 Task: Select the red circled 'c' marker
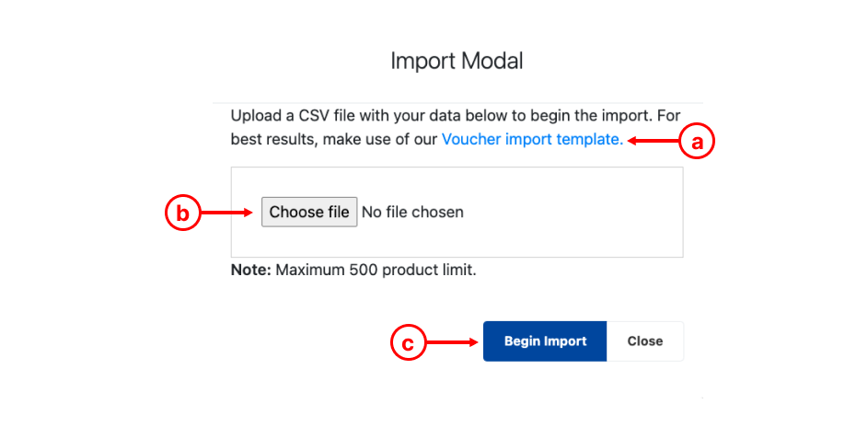pyautogui.click(x=408, y=343)
